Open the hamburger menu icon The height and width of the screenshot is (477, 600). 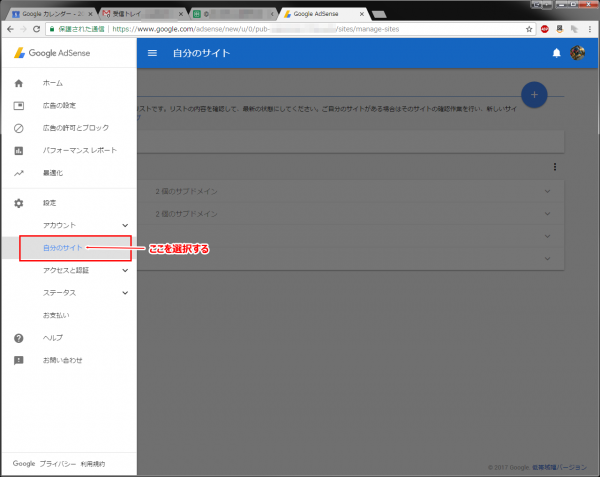[x=152, y=53]
